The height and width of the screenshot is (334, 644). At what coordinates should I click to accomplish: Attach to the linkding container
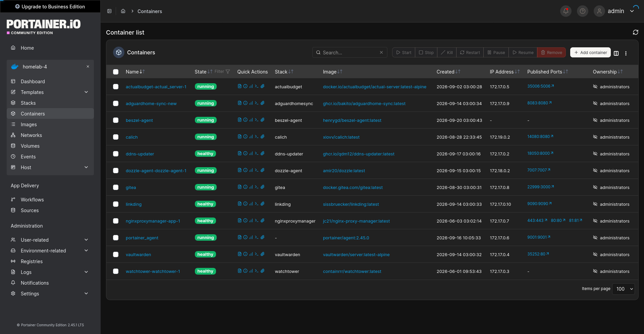[263, 204]
